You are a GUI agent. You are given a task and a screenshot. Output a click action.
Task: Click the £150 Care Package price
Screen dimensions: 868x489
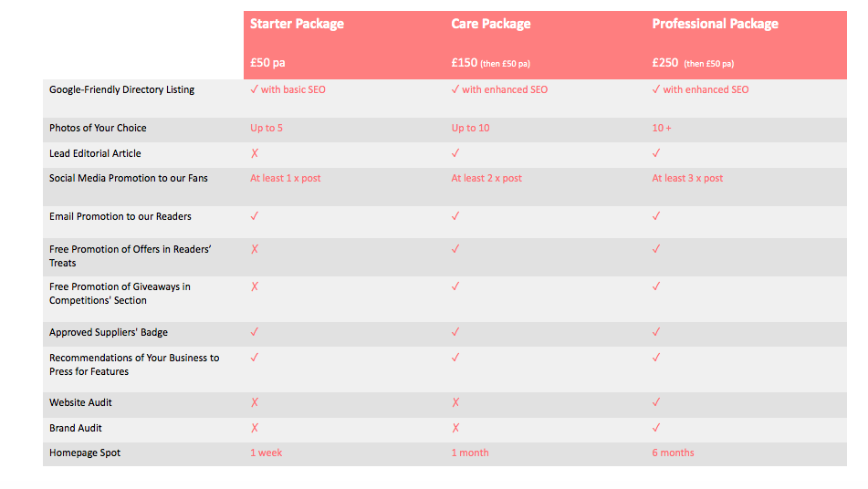(464, 63)
